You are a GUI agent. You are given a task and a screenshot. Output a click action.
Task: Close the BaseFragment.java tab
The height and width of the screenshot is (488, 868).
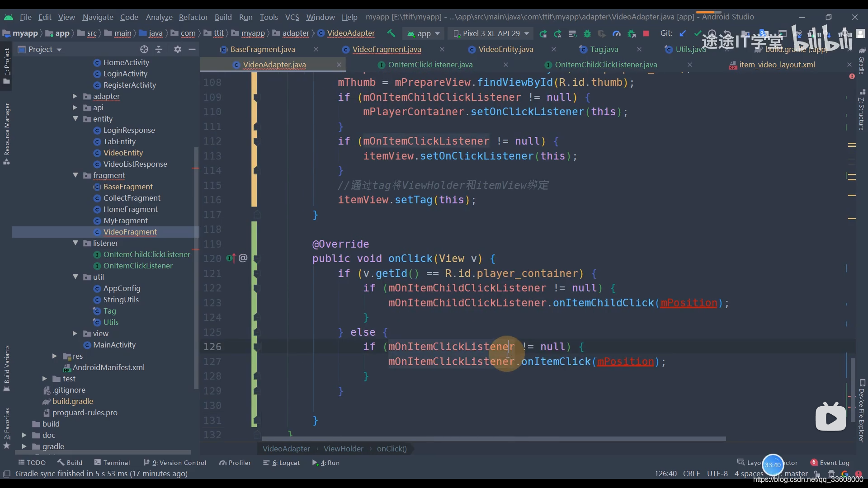pos(316,49)
